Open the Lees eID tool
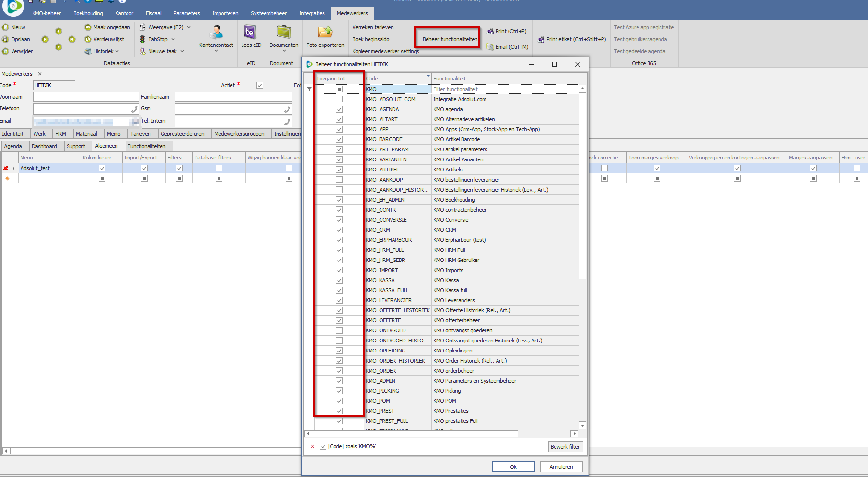Viewport: 868px width, 477px height. click(250, 33)
